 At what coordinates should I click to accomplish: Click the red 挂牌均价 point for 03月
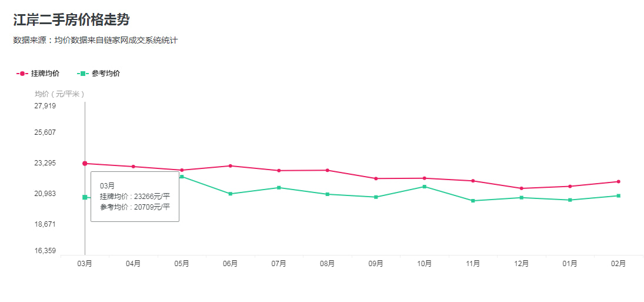pos(85,163)
